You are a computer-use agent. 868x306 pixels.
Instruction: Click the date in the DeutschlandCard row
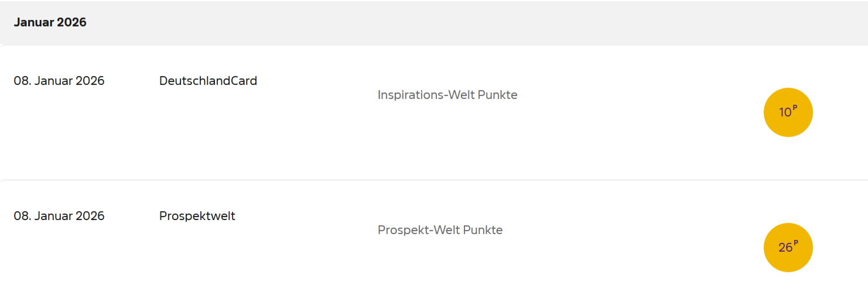(x=59, y=81)
